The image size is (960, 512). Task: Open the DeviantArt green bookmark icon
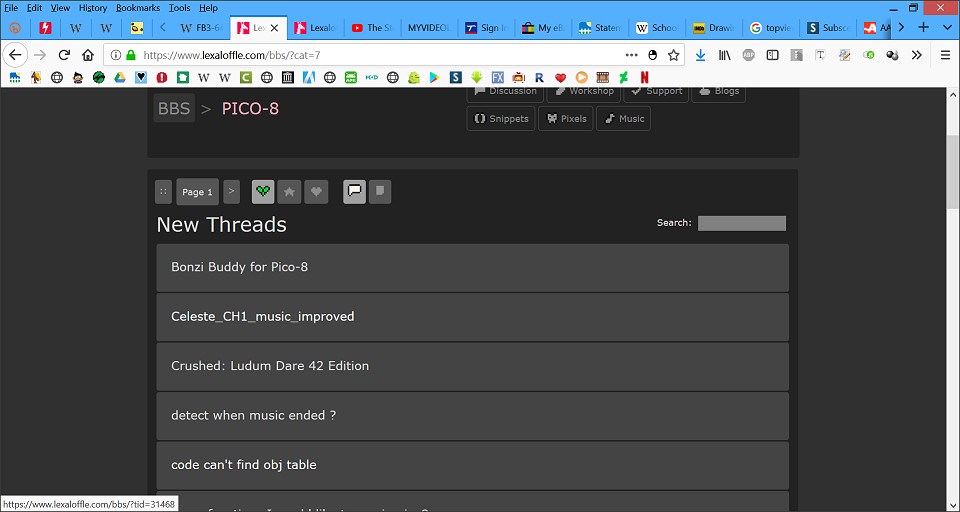coord(623,77)
